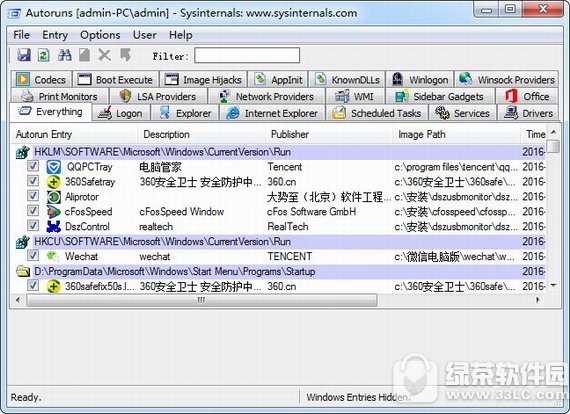Click the vertical scrollbar up arrow

(x=553, y=132)
